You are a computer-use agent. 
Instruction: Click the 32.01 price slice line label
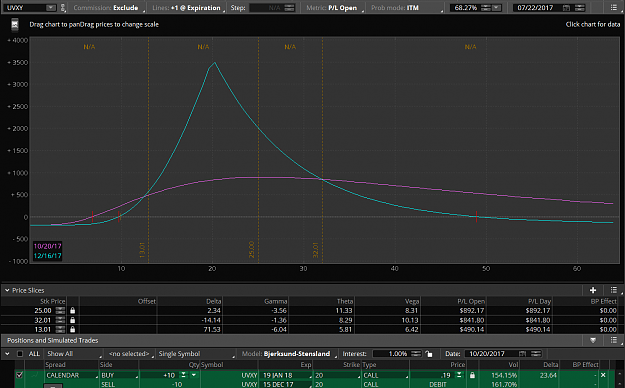316,250
